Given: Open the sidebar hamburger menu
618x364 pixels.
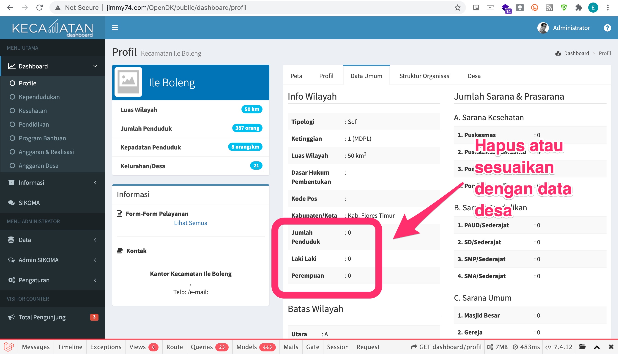Looking at the screenshot, I should (x=115, y=27).
